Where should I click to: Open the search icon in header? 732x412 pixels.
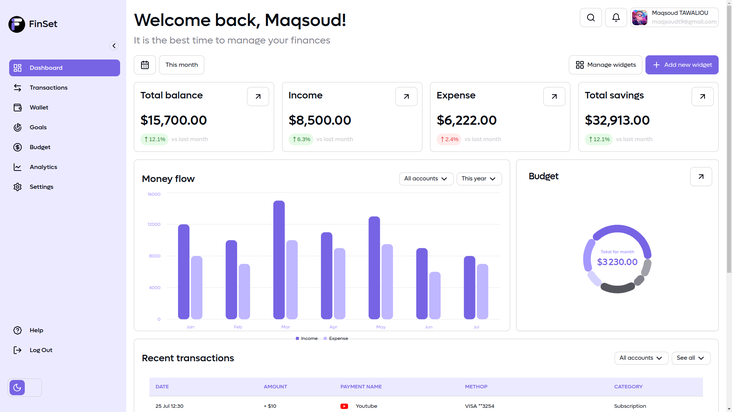(591, 18)
